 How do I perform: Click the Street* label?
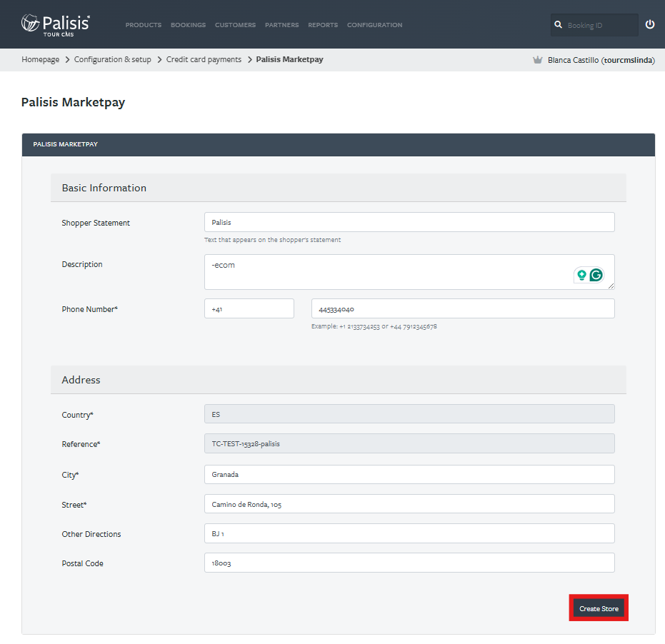74,505
